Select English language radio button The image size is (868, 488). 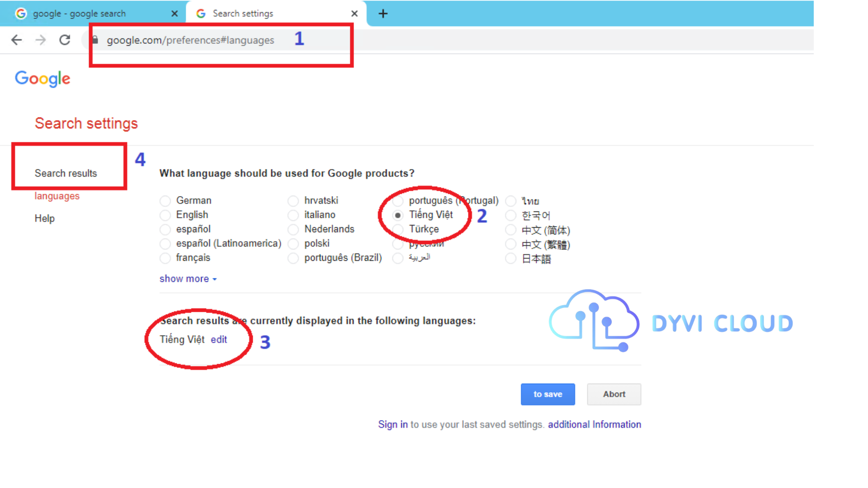click(x=165, y=215)
